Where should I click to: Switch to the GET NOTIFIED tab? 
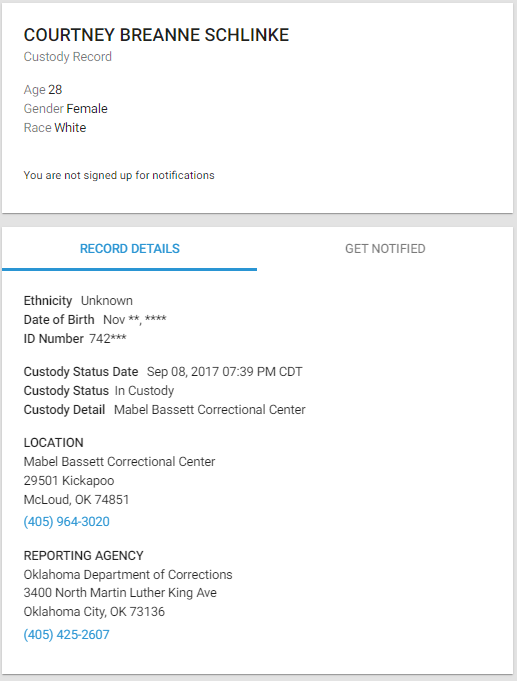pos(385,249)
